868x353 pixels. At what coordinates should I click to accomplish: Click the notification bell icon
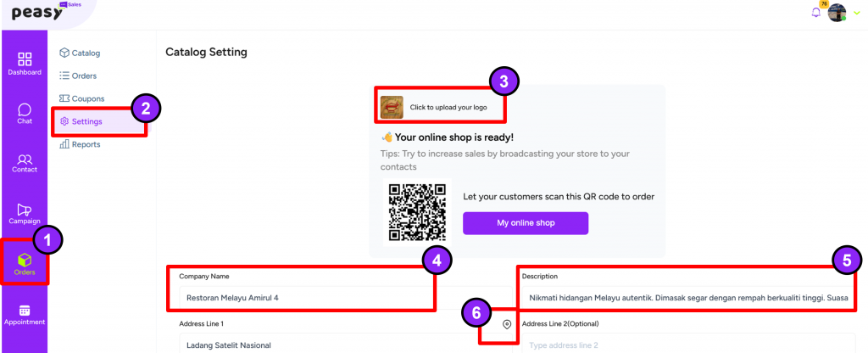pos(815,12)
